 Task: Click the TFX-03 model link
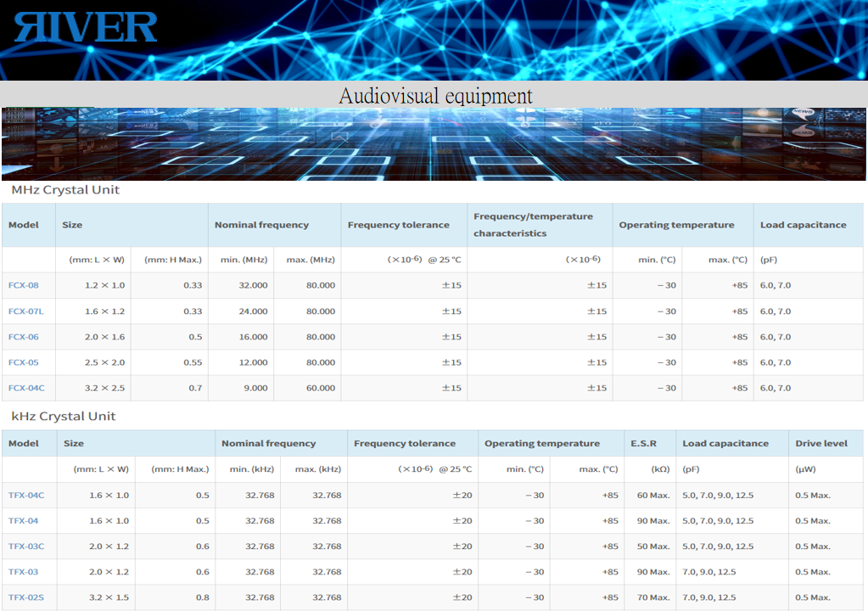24,572
